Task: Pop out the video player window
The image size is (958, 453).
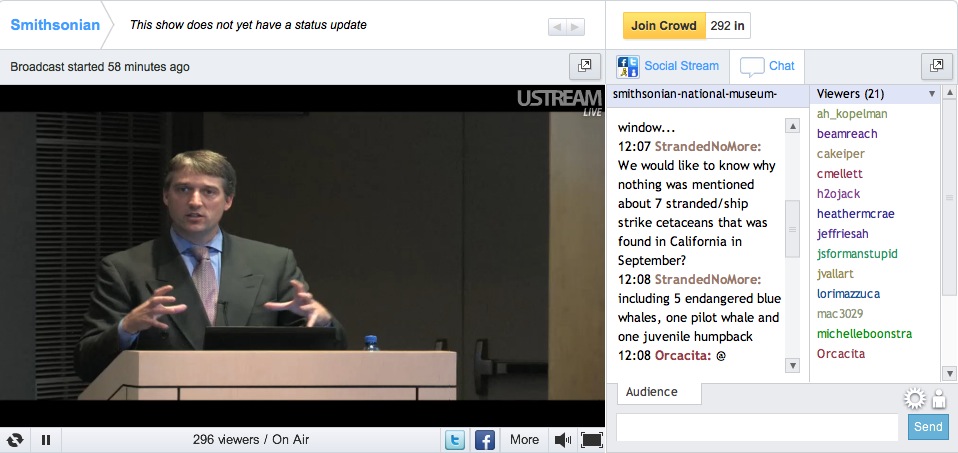Action: click(583, 66)
